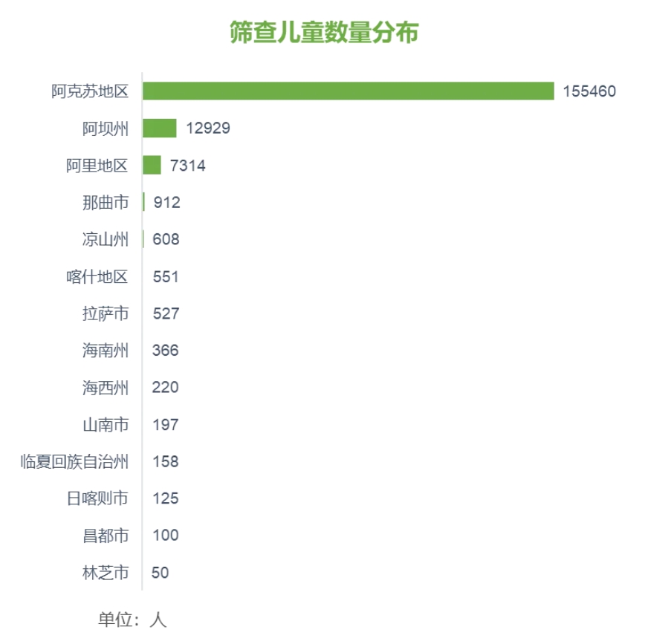Click the 昌都市 axis label
This screenshot has width=651, height=644.
tap(106, 536)
